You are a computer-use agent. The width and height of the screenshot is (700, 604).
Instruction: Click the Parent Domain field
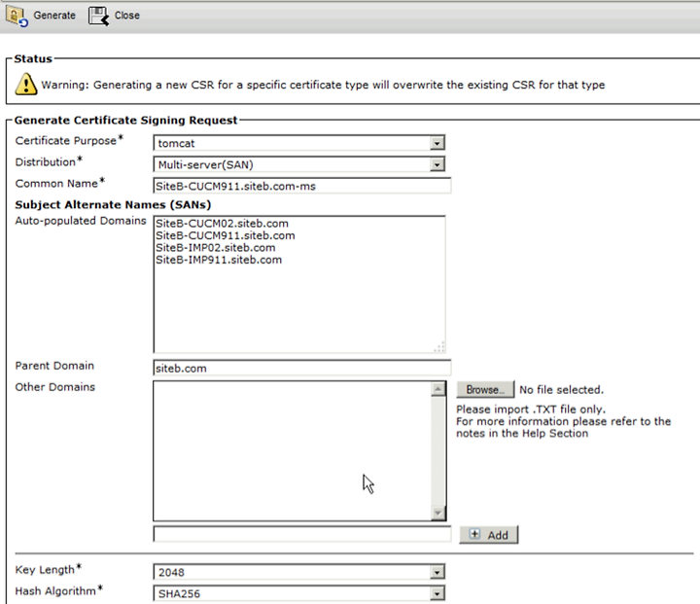pos(301,368)
